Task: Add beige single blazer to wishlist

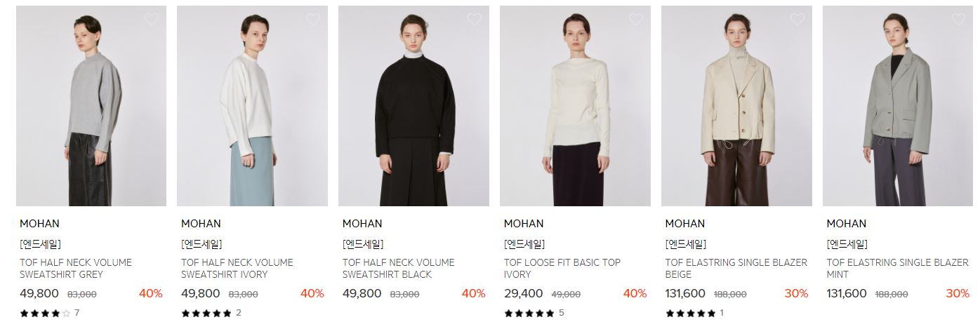Action: point(797,20)
